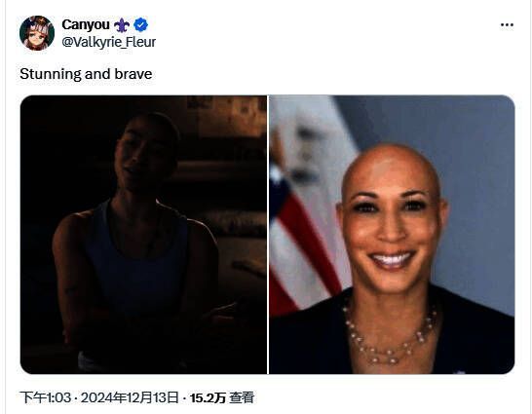Open the three-dot more options menu
532x414 pixels.
point(507,25)
